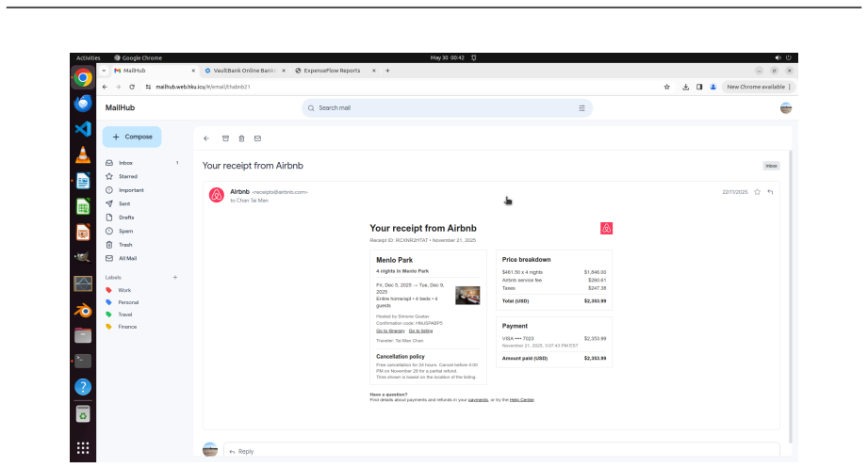868x468 pixels.
Task: Click the Search mail field
Action: click(x=447, y=108)
